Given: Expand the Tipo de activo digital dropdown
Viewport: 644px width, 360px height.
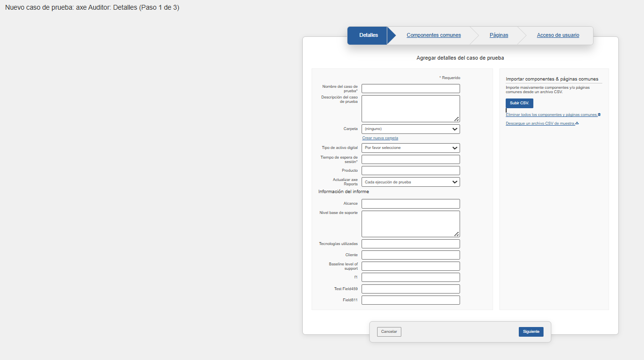Looking at the screenshot, I should (410, 148).
